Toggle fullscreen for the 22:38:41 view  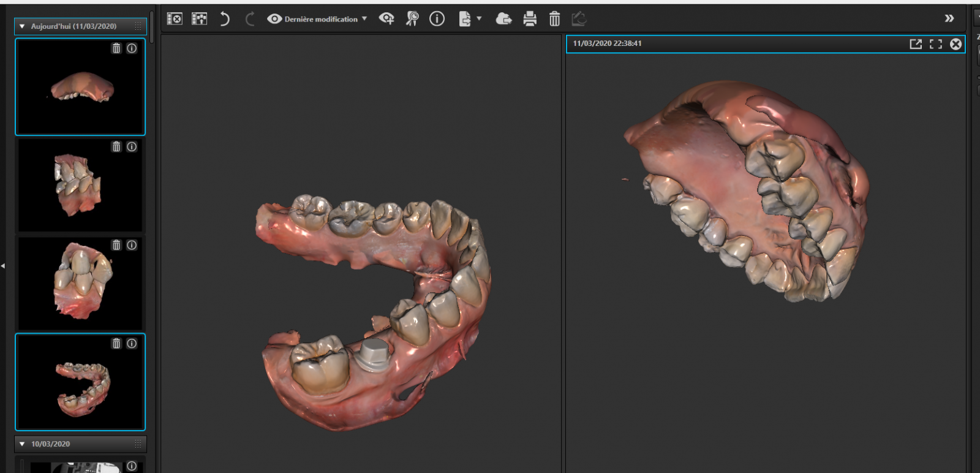pos(935,44)
